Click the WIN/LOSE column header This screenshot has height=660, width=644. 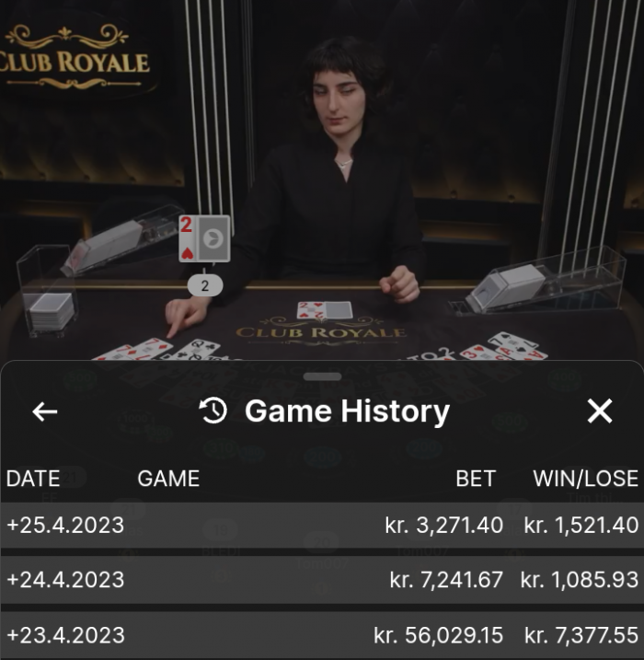pyautogui.click(x=585, y=479)
